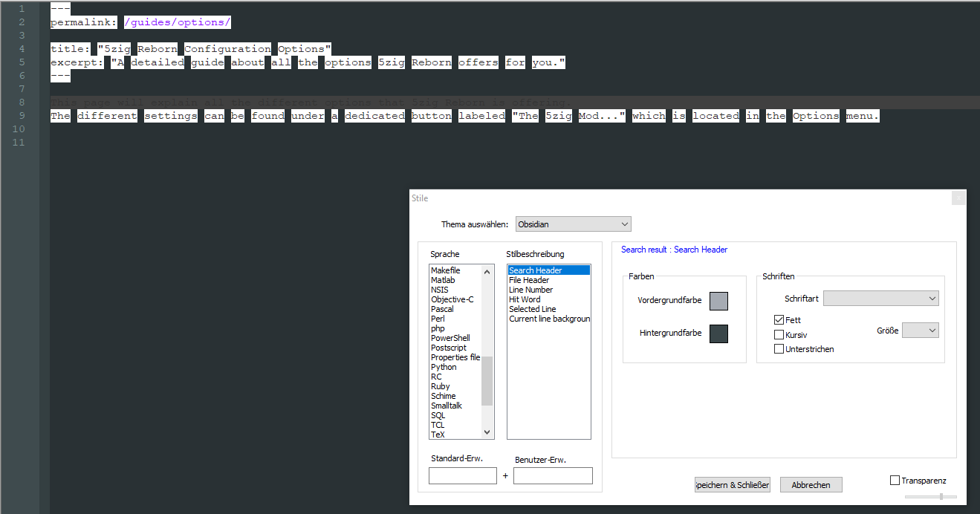
Task: Toggle the Kursiv italic checkbox
Action: 779,335
